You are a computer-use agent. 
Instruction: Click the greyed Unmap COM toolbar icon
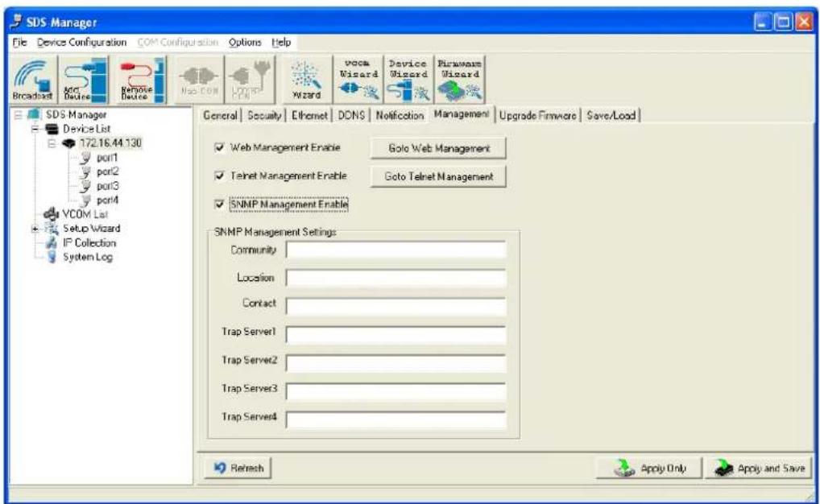[250, 80]
